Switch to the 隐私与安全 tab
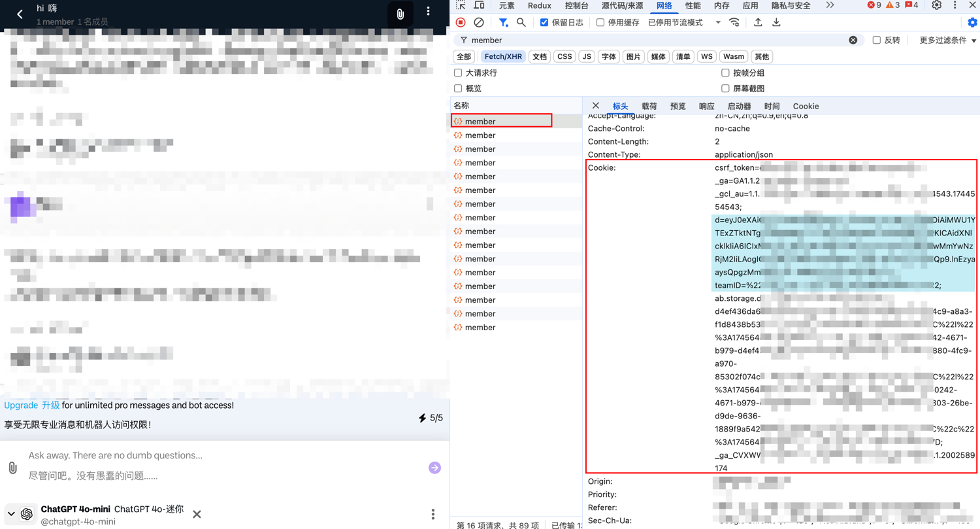Image resolution: width=980 pixels, height=529 pixels. click(791, 5)
